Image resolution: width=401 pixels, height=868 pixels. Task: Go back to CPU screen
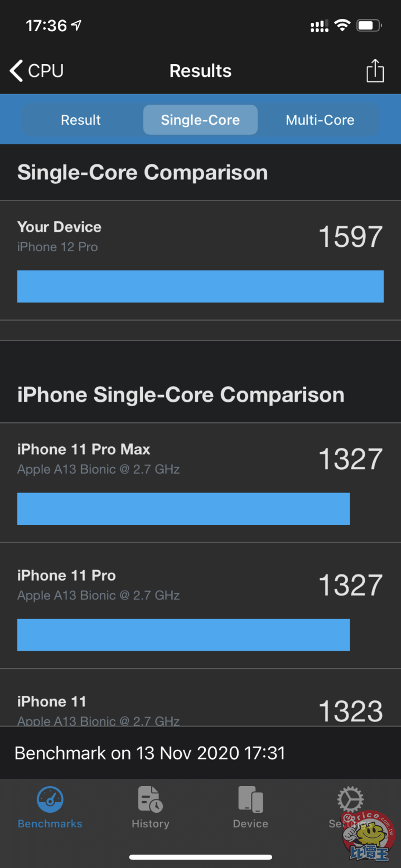point(37,71)
